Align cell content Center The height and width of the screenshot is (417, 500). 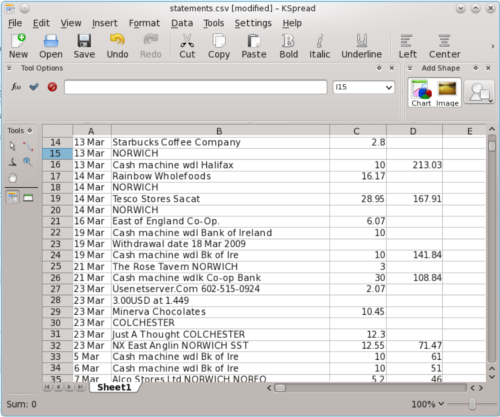[444, 46]
